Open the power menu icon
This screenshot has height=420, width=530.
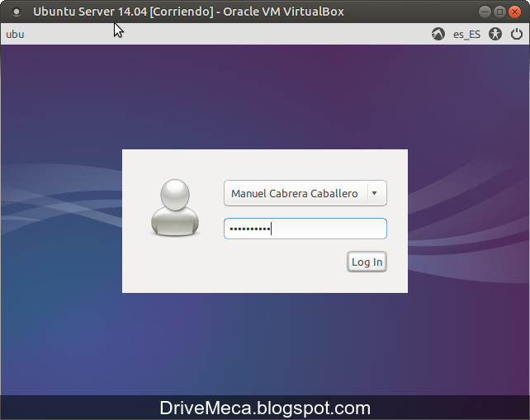coord(517,34)
